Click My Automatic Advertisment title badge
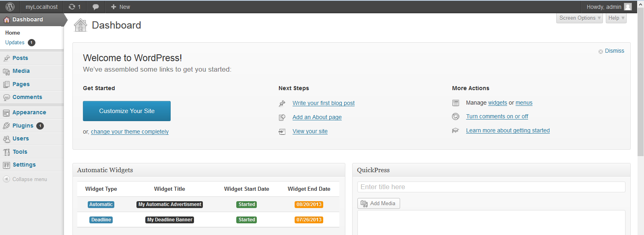This screenshot has width=644, height=235. [170, 204]
